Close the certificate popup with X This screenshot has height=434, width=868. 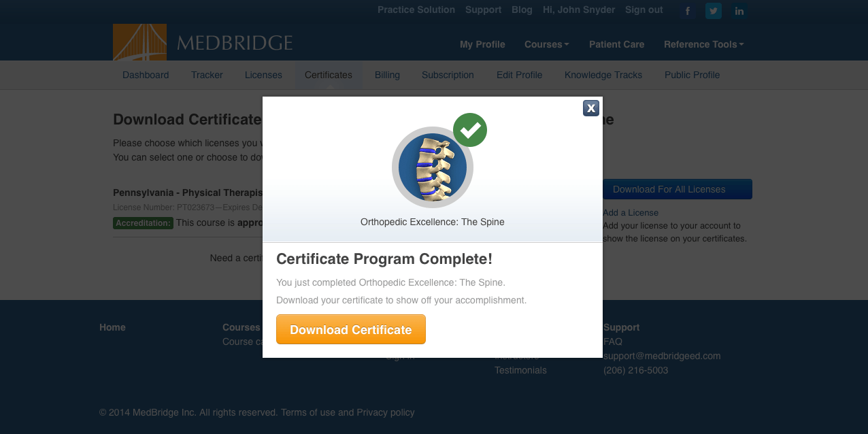pyautogui.click(x=591, y=107)
